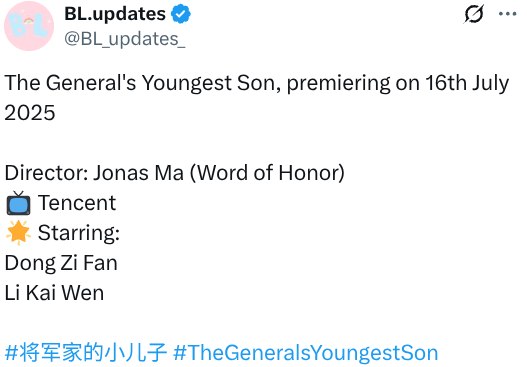Click the name Dong Zi Fan
The image size is (527, 367).
coord(61,263)
